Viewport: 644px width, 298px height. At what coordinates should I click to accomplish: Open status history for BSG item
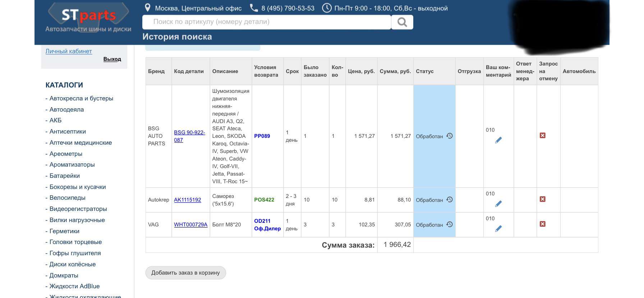[449, 136]
